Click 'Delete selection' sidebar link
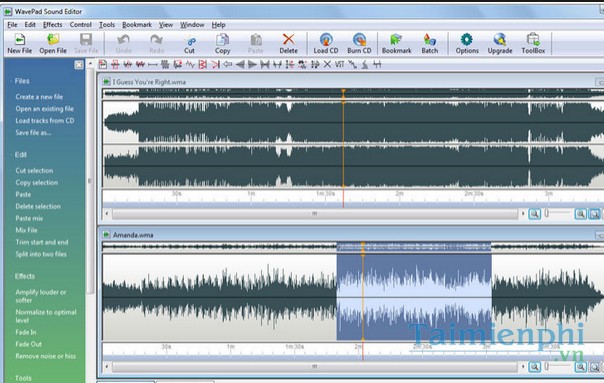604x383 pixels. 38,206
